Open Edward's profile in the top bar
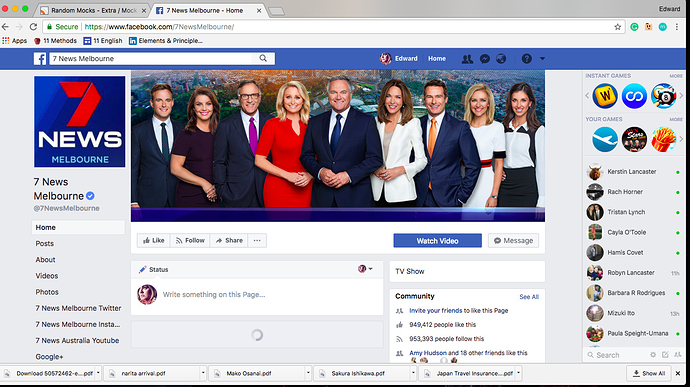This screenshot has width=690, height=387. coord(399,58)
